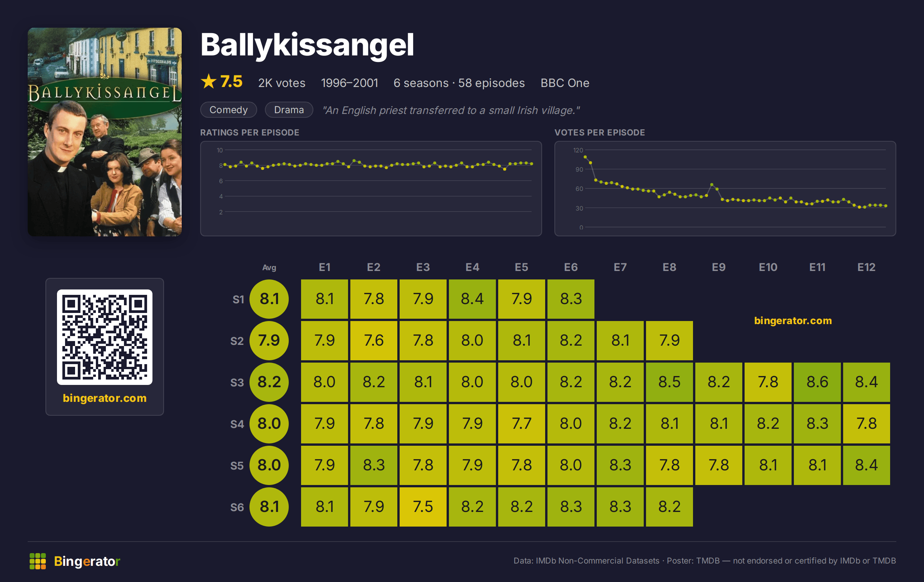Click the S5 average 8.0 circle
The height and width of the screenshot is (582, 924).
point(269,465)
